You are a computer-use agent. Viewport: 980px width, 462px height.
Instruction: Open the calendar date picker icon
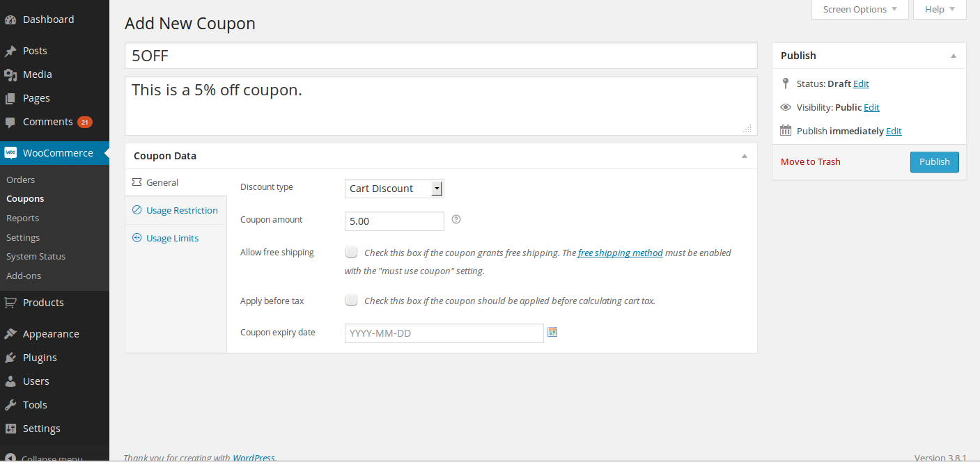tap(552, 333)
